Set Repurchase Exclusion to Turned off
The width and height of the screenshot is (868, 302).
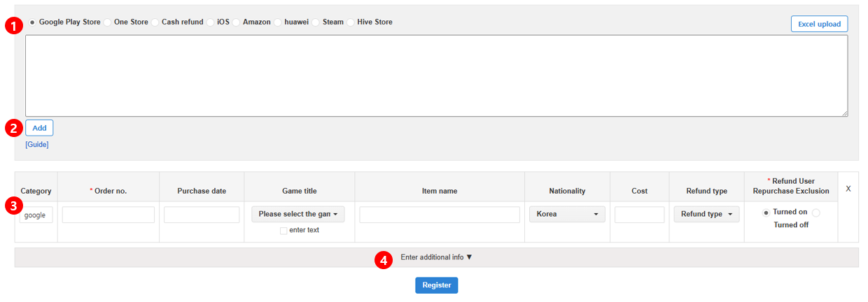(816, 213)
